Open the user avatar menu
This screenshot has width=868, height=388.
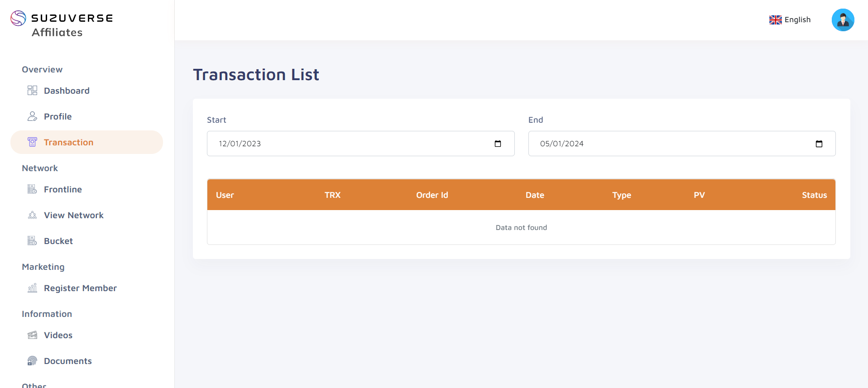click(843, 20)
